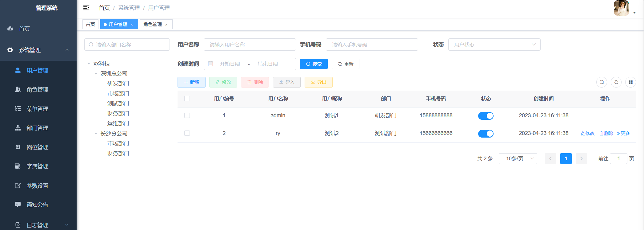Click the 岗位管理 icon

18,147
